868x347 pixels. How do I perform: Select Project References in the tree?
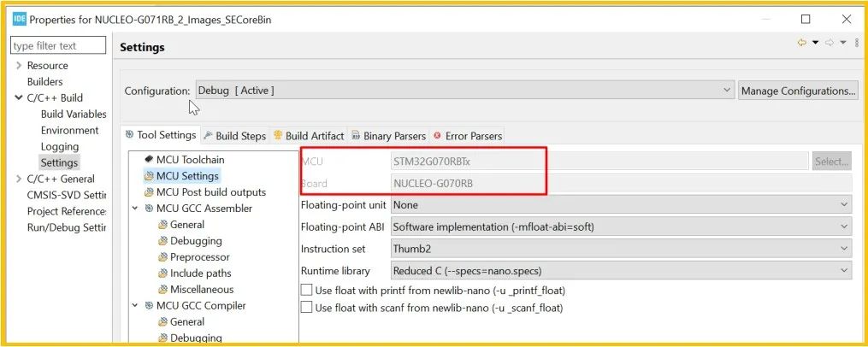tap(67, 211)
